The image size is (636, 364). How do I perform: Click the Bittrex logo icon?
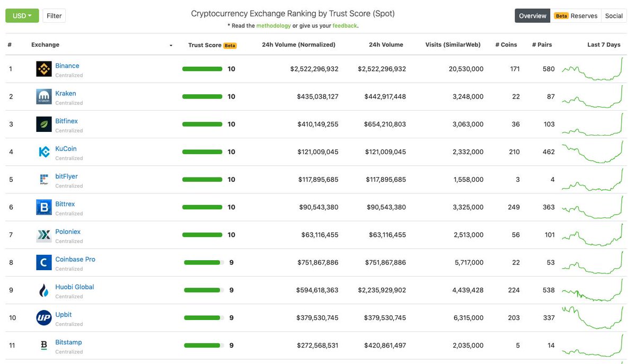pyautogui.click(x=44, y=207)
